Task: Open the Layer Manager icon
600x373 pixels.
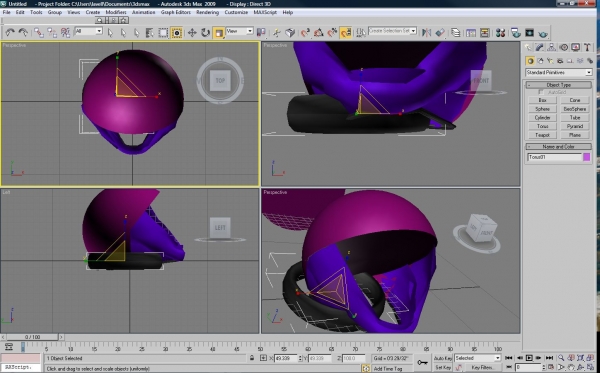Action: 455,33
